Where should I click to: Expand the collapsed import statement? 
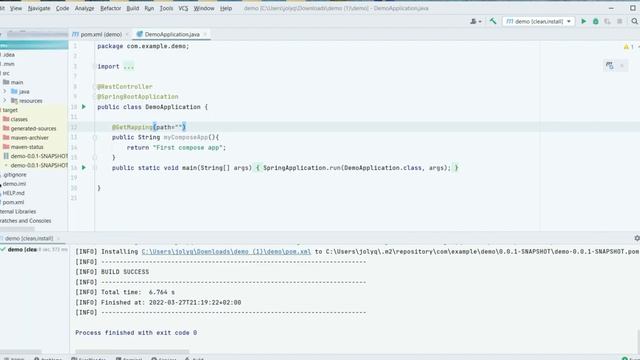click(129, 67)
